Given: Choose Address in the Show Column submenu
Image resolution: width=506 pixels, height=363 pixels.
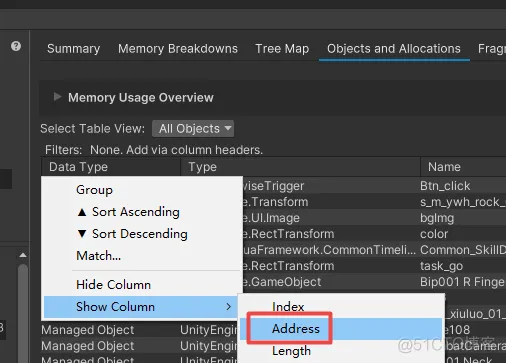Looking at the screenshot, I should [341, 329].
